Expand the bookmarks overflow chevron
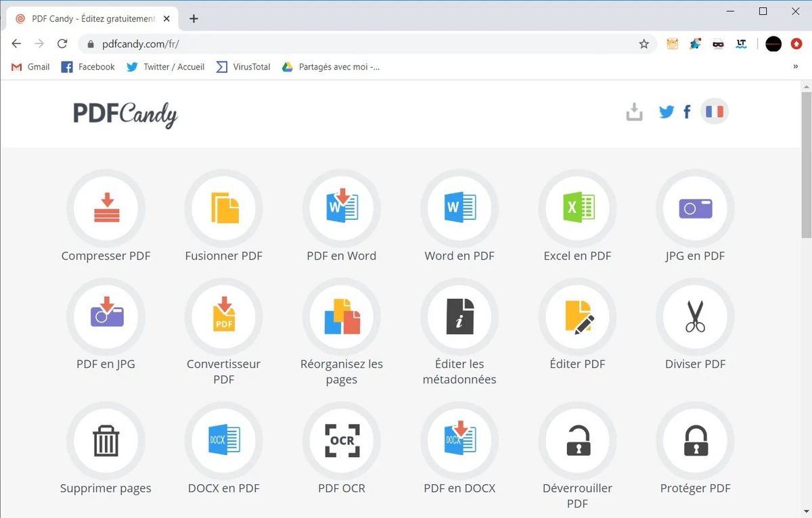 [x=795, y=66]
